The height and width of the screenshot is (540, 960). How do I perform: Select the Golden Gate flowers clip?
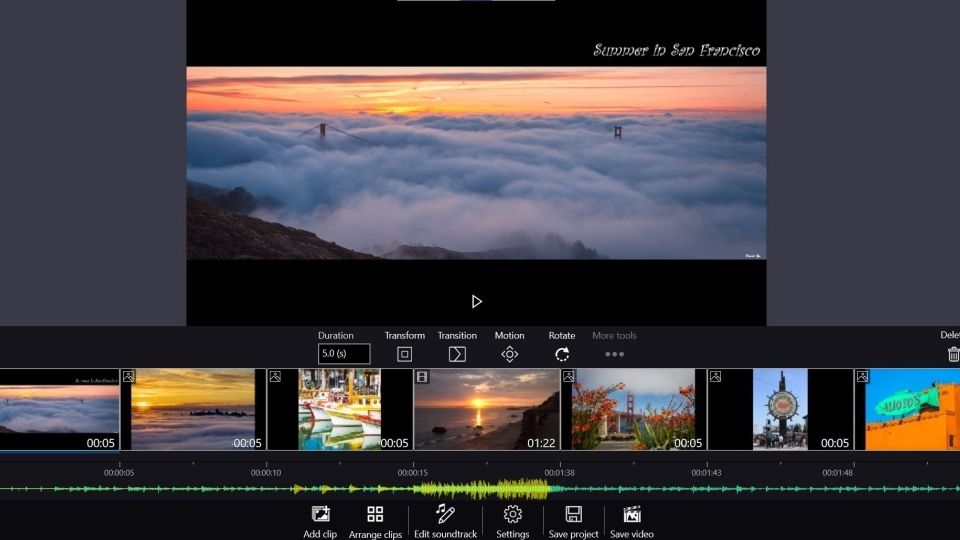633,409
